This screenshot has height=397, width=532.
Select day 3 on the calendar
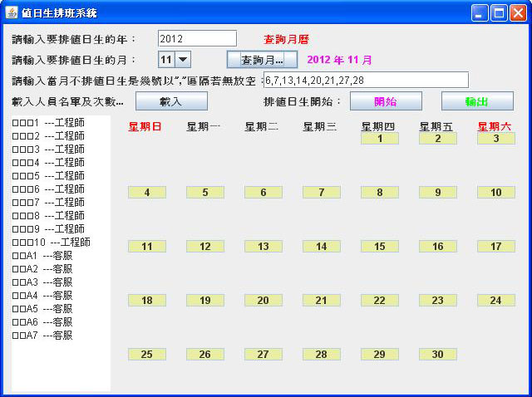point(496,139)
